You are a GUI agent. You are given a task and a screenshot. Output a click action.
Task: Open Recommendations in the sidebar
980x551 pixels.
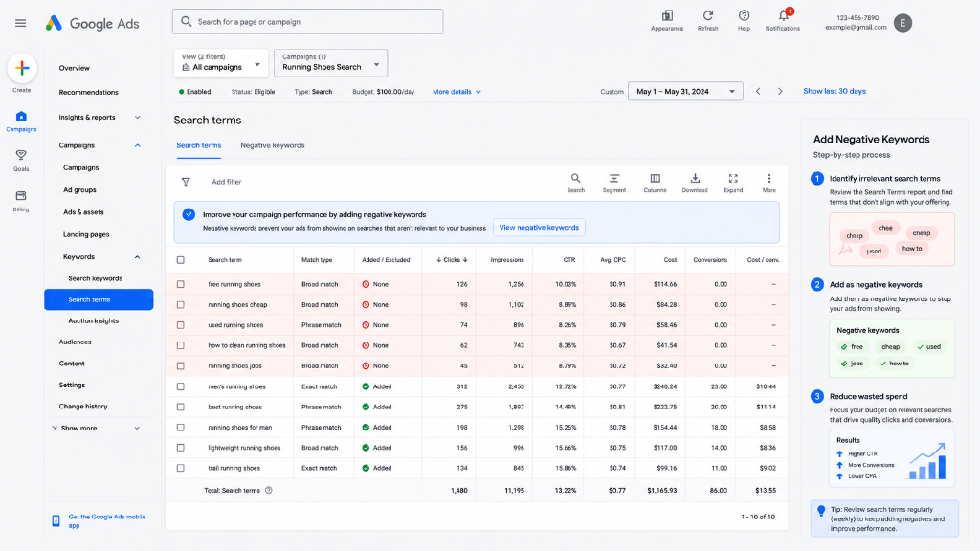pos(88,93)
